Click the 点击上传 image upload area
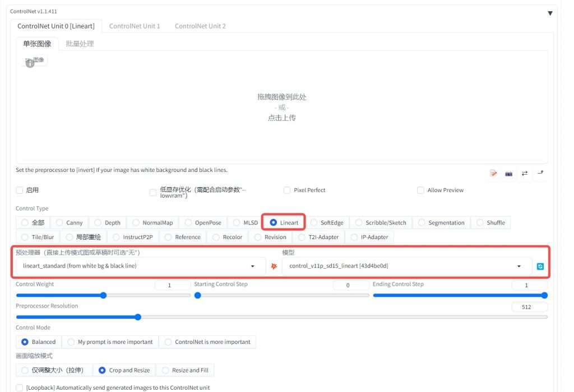 (282, 107)
